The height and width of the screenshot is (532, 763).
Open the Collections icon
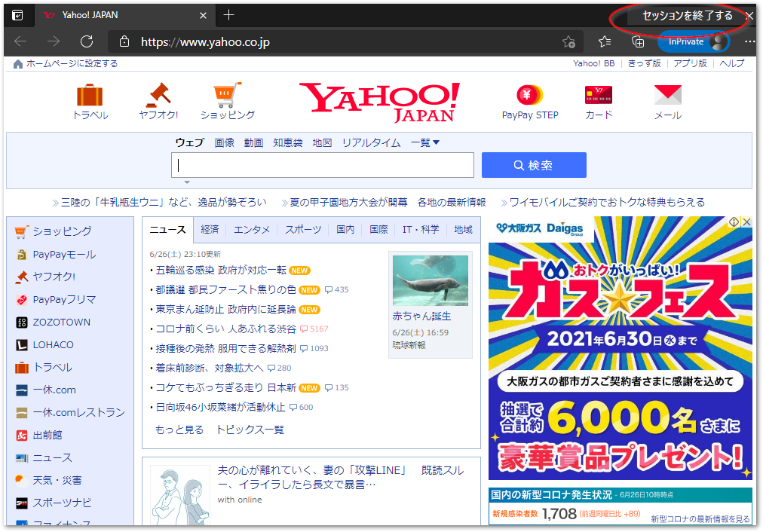[x=637, y=41]
